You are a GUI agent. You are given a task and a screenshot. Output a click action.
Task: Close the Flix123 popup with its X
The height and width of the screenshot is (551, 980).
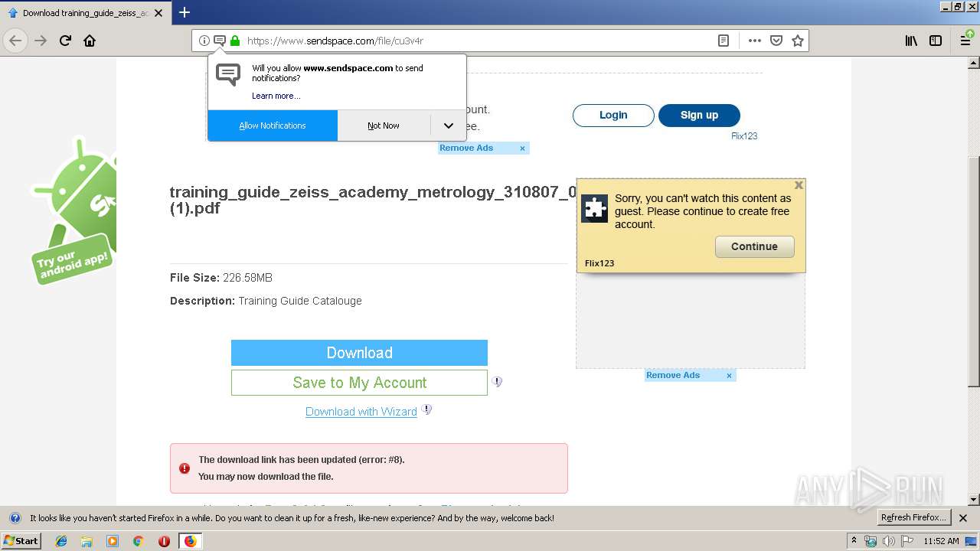(799, 185)
